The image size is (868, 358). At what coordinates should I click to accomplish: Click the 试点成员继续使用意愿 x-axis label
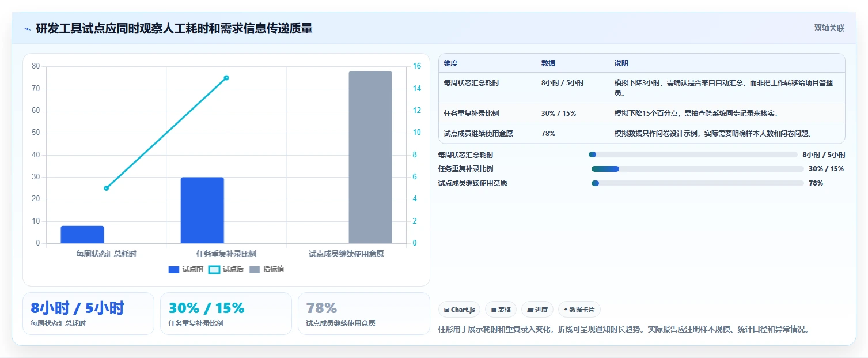346,254
